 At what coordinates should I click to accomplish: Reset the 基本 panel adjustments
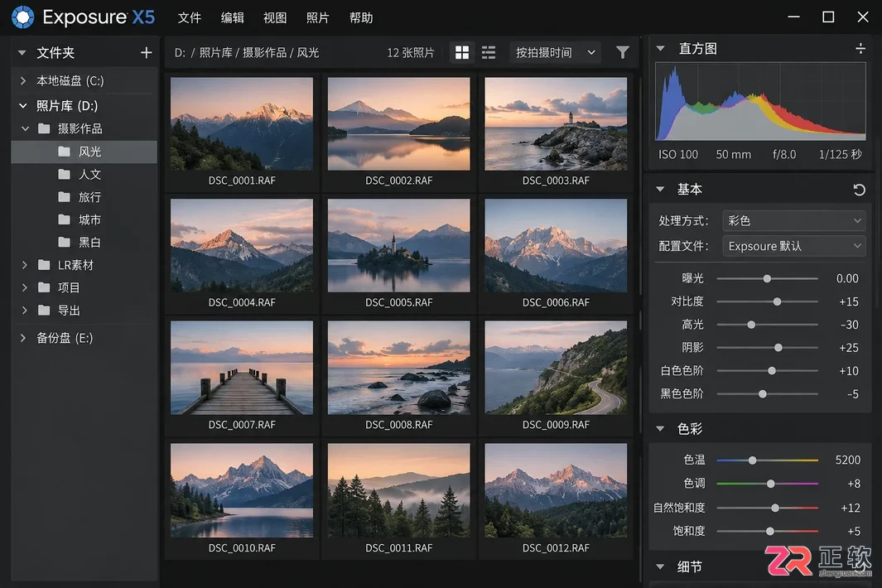click(858, 190)
